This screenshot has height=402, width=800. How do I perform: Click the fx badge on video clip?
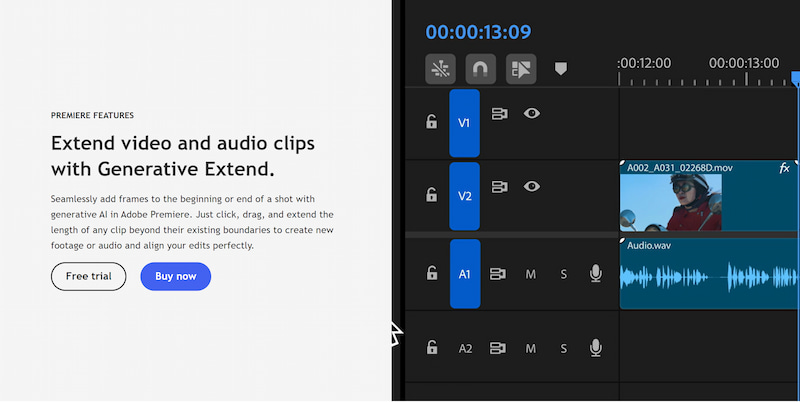pos(785,167)
